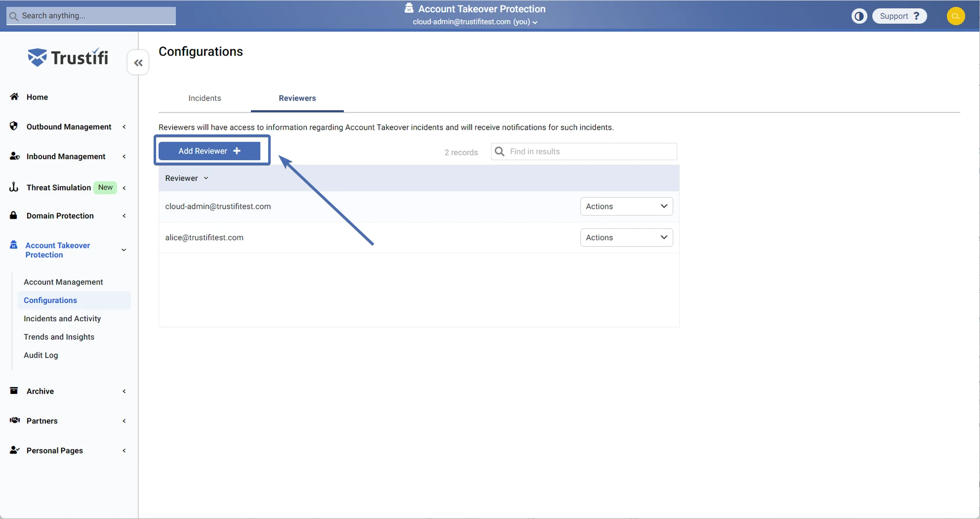This screenshot has width=980, height=519.
Task: Click the Archive box icon
Action: click(x=14, y=391)
